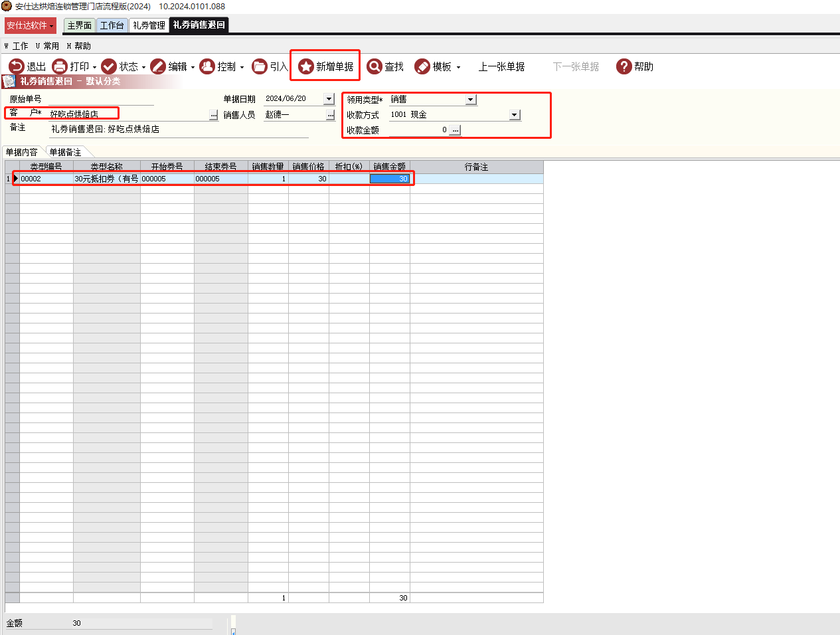This screenshot has height=635, width=840.
Task: Click the 结束券号 column header
Action: point(221,167)
